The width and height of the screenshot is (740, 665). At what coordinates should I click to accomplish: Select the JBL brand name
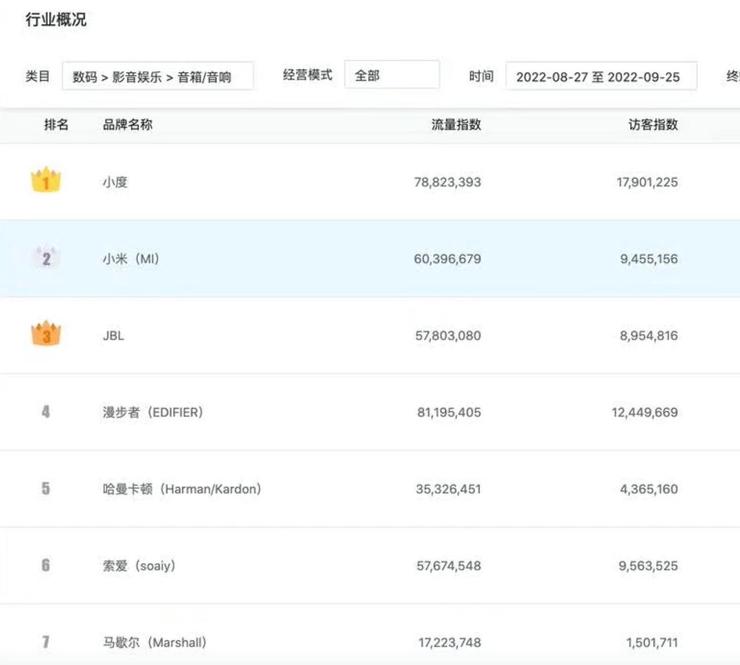point(113,336)
